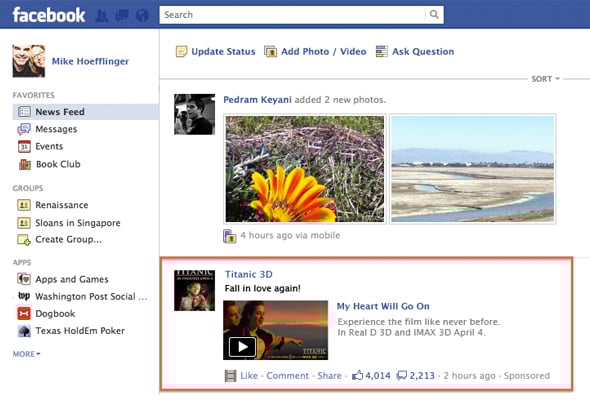This screenshot has width=590, height=400.
Task: Click the Add Photo / Video icon
Action: (270, 52)
